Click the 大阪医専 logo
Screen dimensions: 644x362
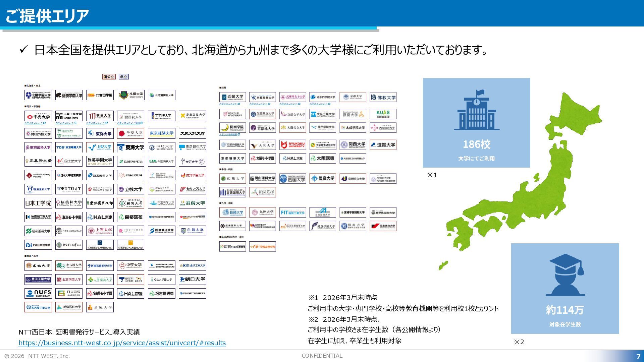pyautogui.click(x=323, y=158)
